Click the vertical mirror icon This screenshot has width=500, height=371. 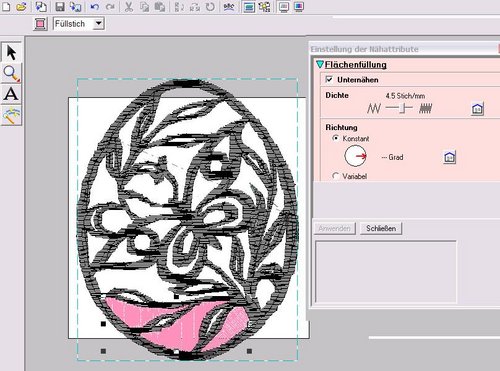click(179, 7)
